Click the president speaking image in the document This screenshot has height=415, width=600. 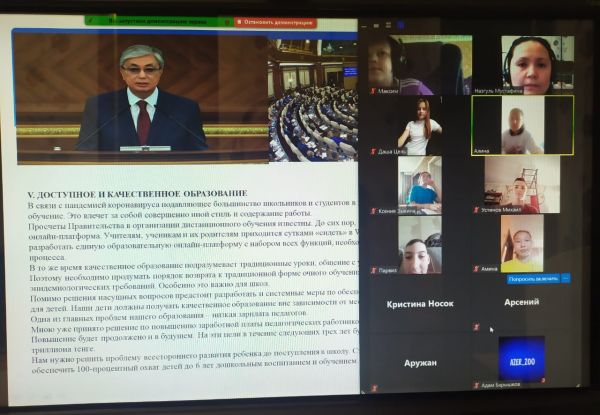[140, 95]
